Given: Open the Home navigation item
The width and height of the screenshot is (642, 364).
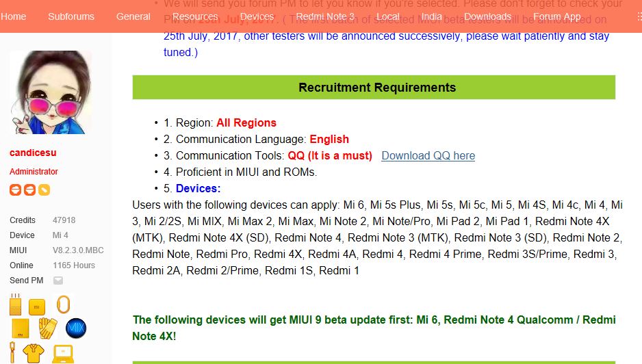Looking at the screenshot, I should click(14, 16).
